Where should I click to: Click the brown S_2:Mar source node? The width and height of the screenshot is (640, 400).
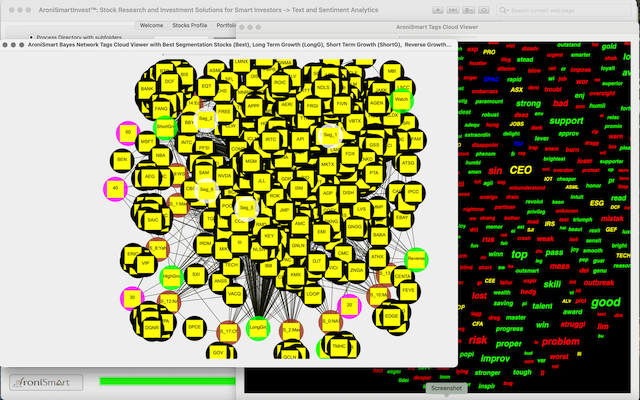(291, 331)
